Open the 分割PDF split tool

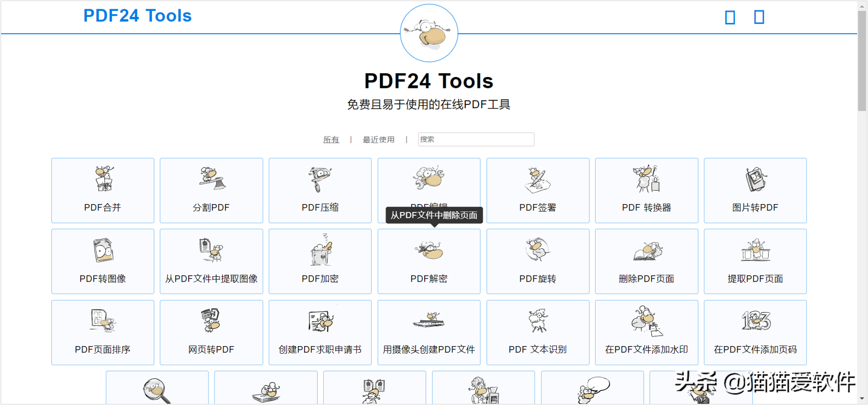click(211, 190)
